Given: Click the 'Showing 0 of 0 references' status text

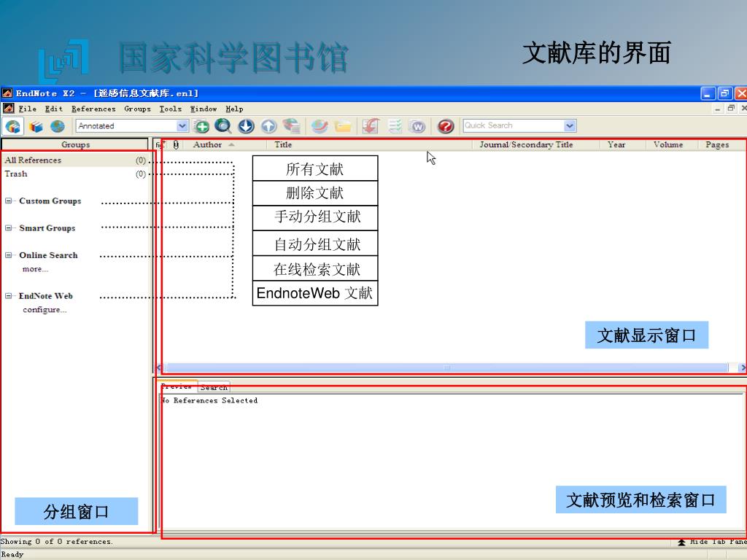Looking at the screenshot, I should (57, 542).
